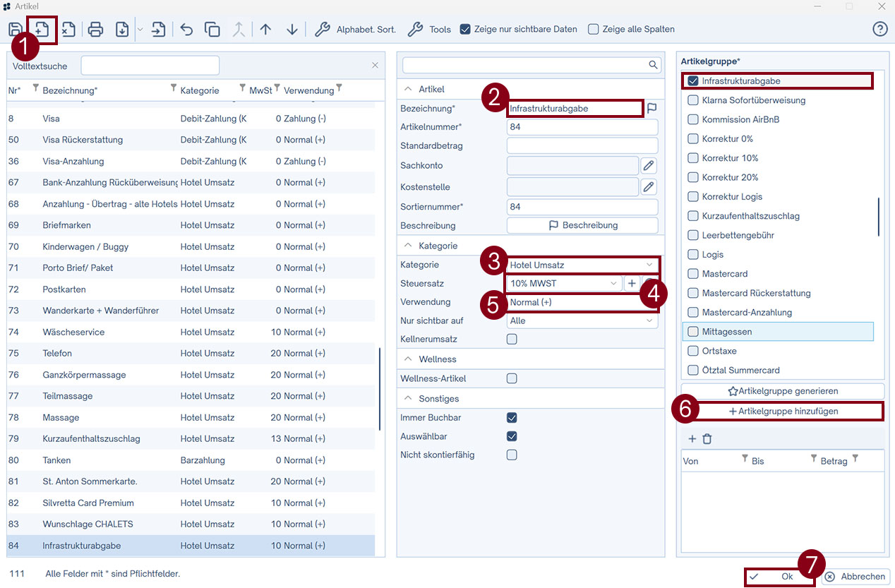895x588 pixels.
Task: Click the trash icon above Von column
Action: [707, 439]
